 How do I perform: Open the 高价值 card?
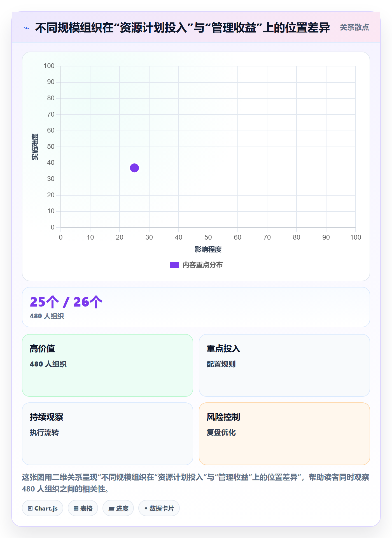click(108, 365)
